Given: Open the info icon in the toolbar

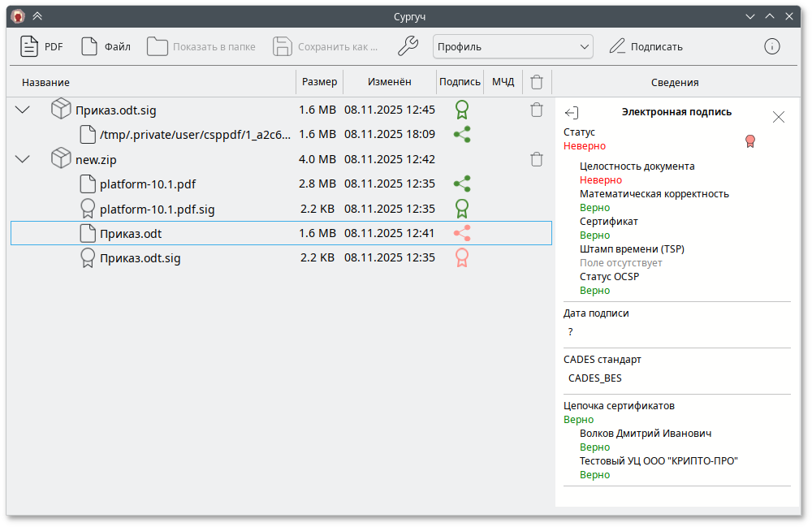Looking at the screenshot, I should [772, 46].
